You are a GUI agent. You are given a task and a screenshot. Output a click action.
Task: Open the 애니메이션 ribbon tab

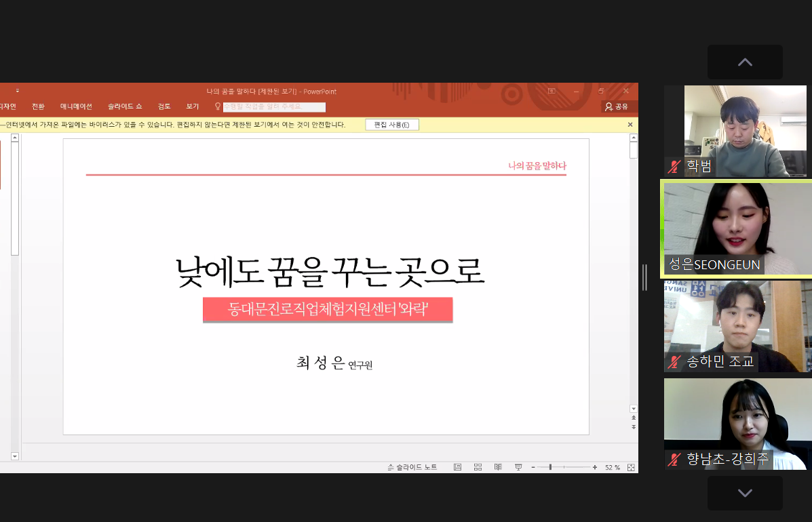[x=76, y=106]
